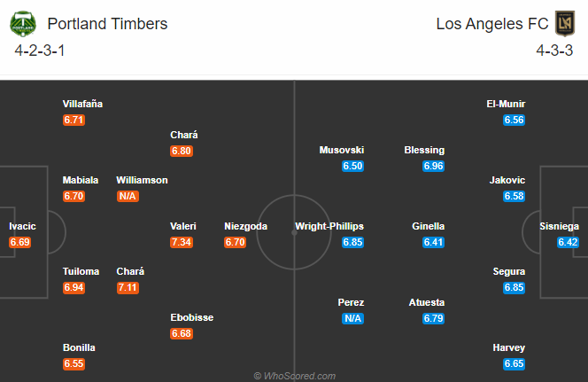Viewport: 588px width, 382px height.
Task: Click the Portland Timbers crest logo
Action: tap(23, 24)
